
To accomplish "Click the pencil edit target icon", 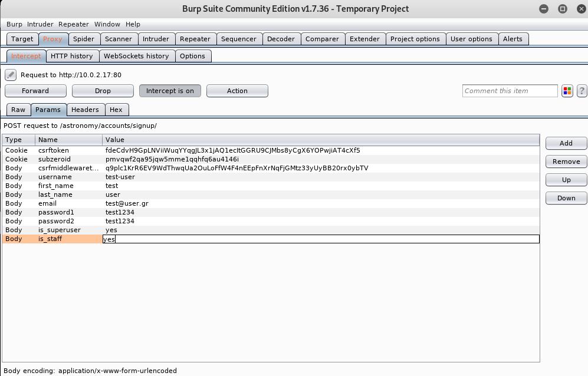I will click(x=11, y=75).
